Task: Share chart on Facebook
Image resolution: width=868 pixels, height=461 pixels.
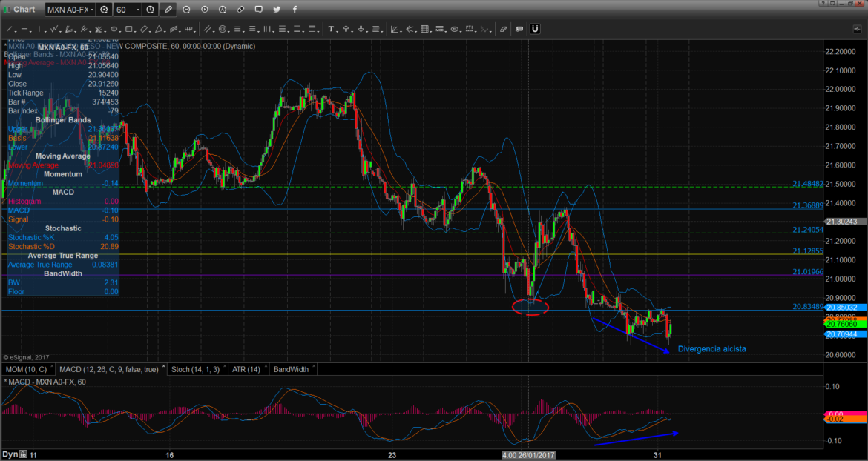Action: coord(295,10)
